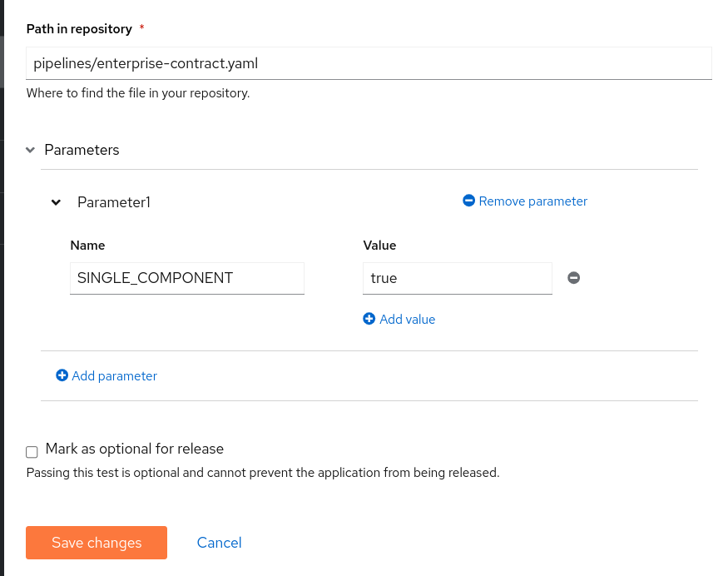Screen dimensions: 728x576
Task: Click the Remove parameter link text
Action: coord(532,201)
